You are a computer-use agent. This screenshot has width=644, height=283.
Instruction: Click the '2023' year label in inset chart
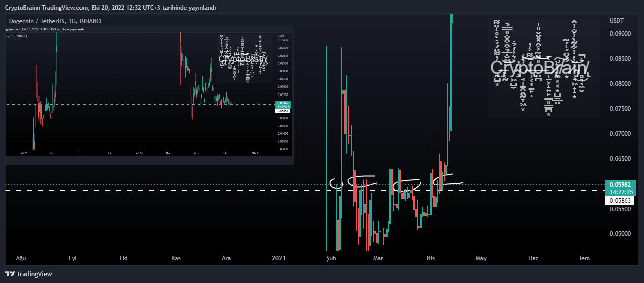(x=254, y=153)
